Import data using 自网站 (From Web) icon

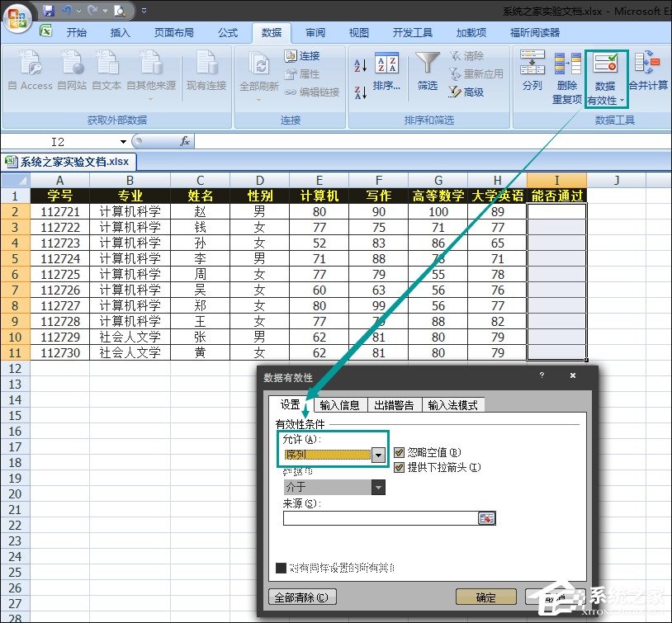tap(73, 74)
